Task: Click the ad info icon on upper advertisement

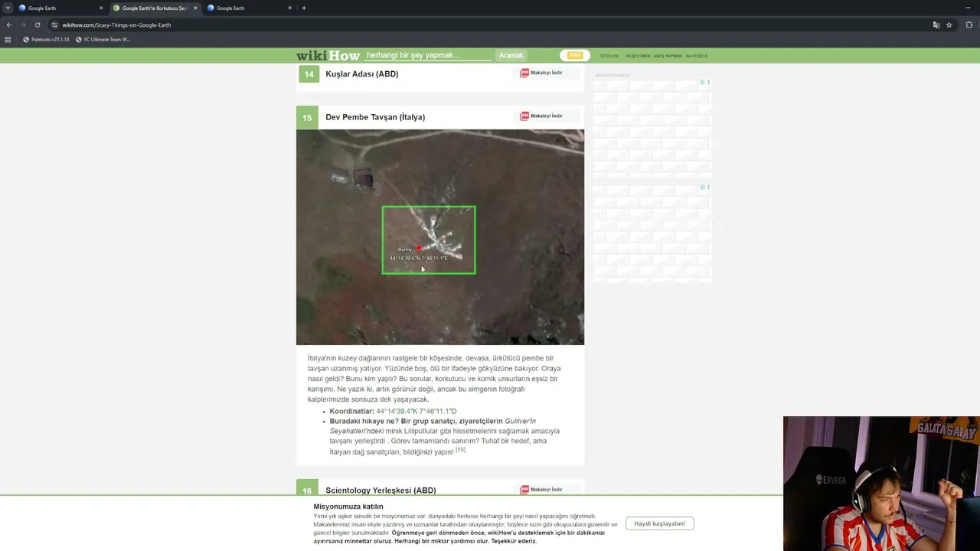Action: click(701, 82)
